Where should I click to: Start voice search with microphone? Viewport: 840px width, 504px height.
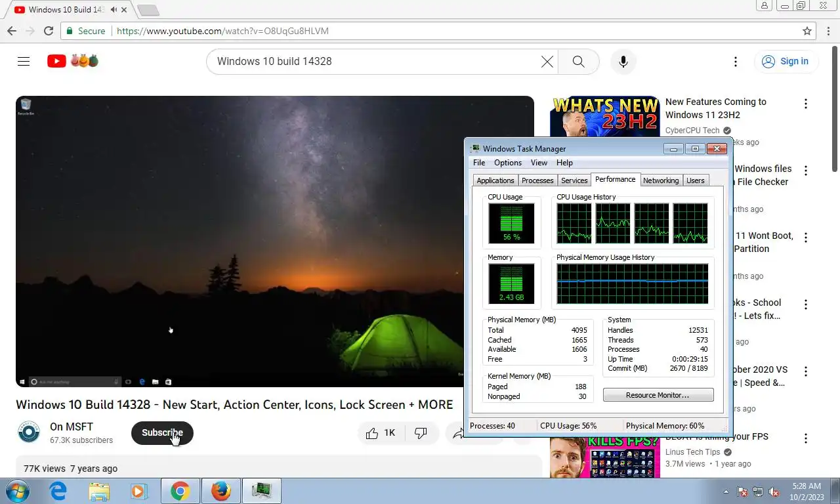[623, 62]
